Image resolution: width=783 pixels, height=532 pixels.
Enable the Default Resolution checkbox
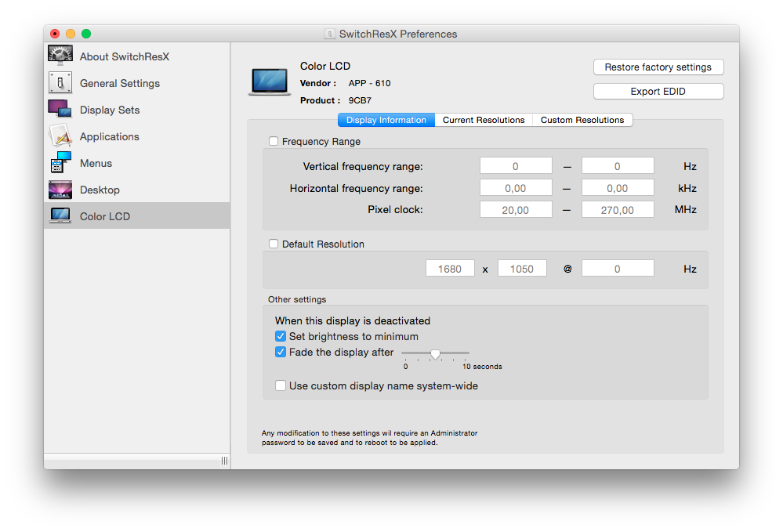pos(274,244)
